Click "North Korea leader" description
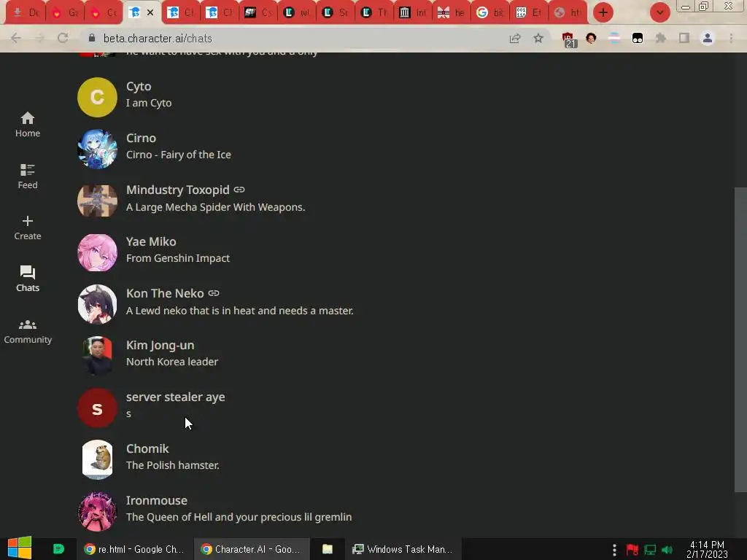747x560 pixels. pos(172,362)
